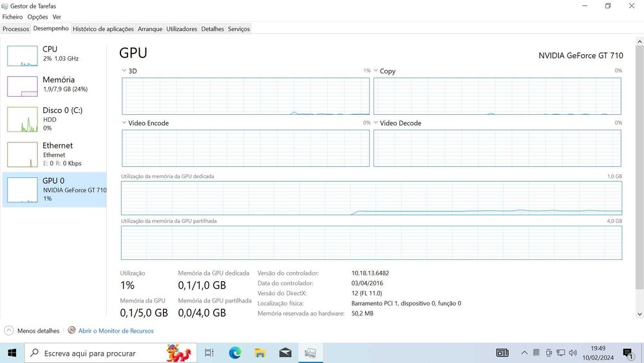The width and height of the screenshot is (644, 363).
Task: Click the Video Decode usage graph
Action: click(x=497, y=148)
